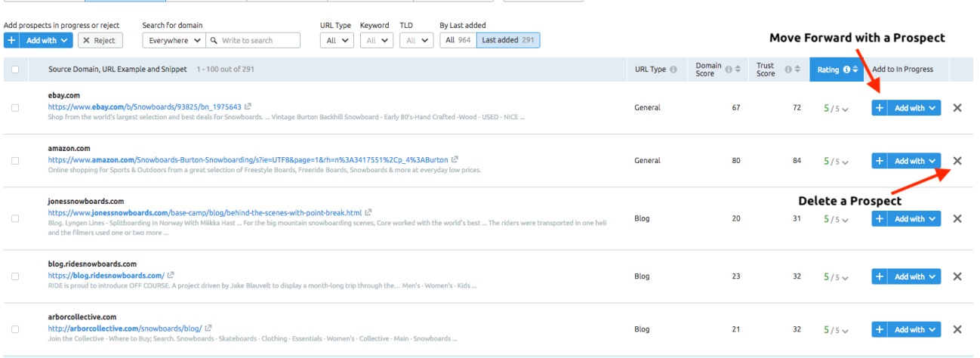980x358 pixels.
Task: Delete the amazon.com prospect with the X icon
Action: (x=957, y=161)
